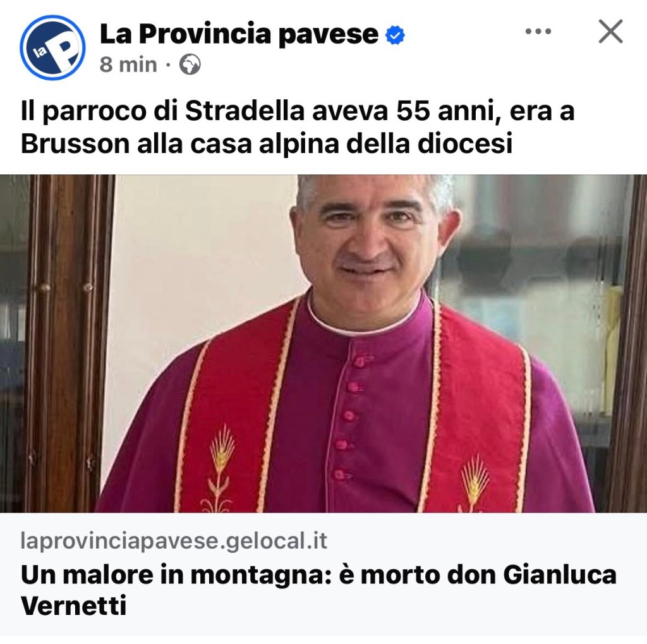
Task: Click the globe public visibility icon
Action: [190, 64]
